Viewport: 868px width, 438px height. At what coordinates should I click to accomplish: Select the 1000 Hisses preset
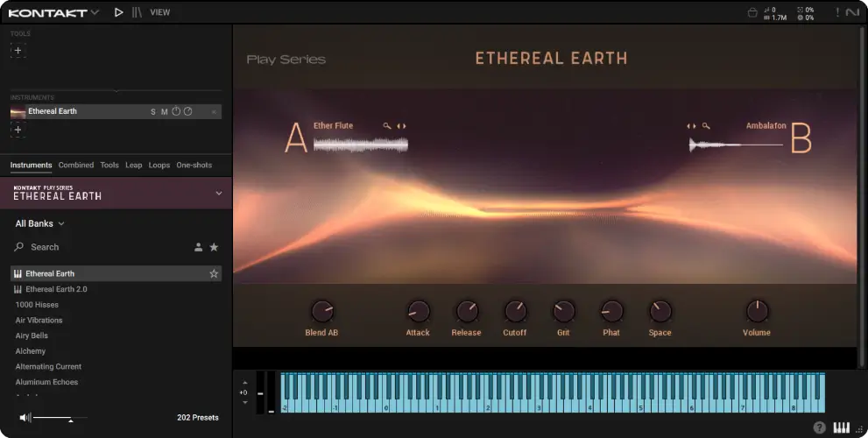tap(37, 305)
